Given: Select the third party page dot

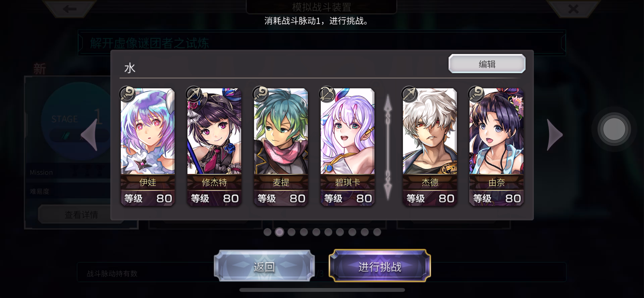Looking at the screenshot, I should (x=291, y=232).
